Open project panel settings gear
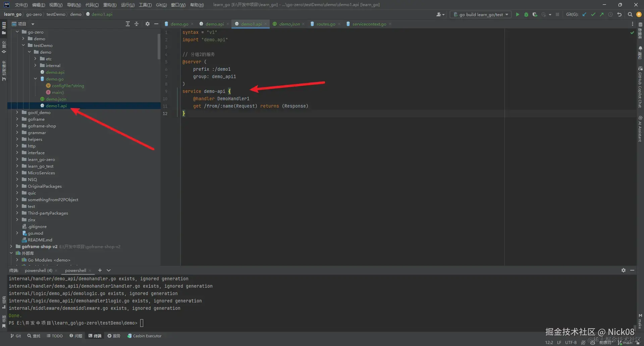Screen dimensions: 644x346 tap(147, 24)
